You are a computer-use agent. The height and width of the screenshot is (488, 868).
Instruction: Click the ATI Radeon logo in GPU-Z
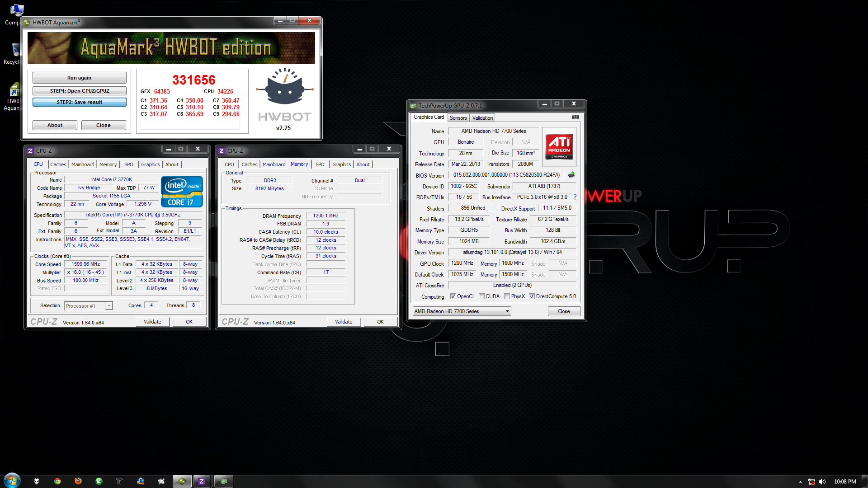(559, 147)
